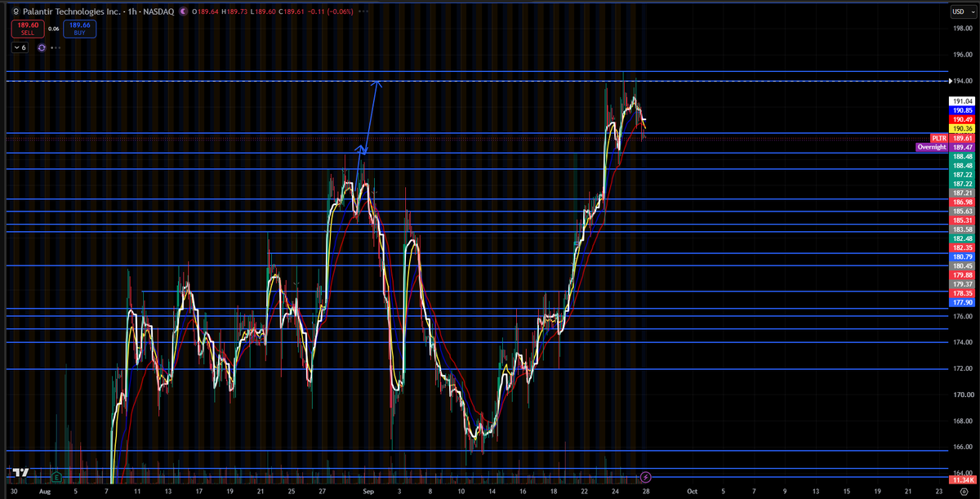Click the change value −0.11 (−0.06%)
Screen dimensions: 980x499
coord(329,11)
